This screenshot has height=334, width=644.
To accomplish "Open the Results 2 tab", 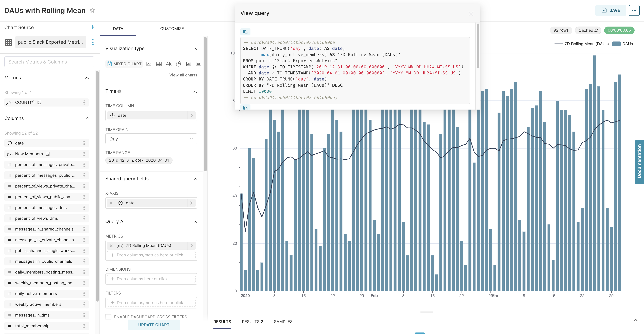I will [x=252, y=322].
